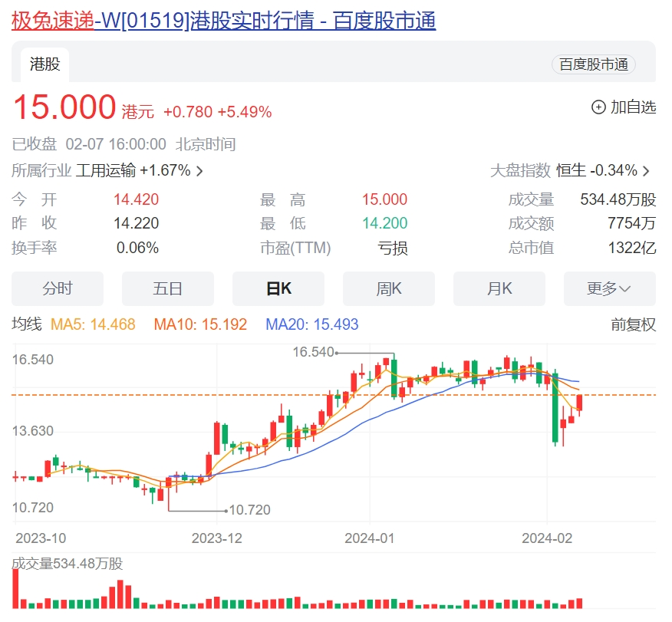Click the 10.720 low price marker
This screenshot has width=672, height=622.
tap(249, 509)
